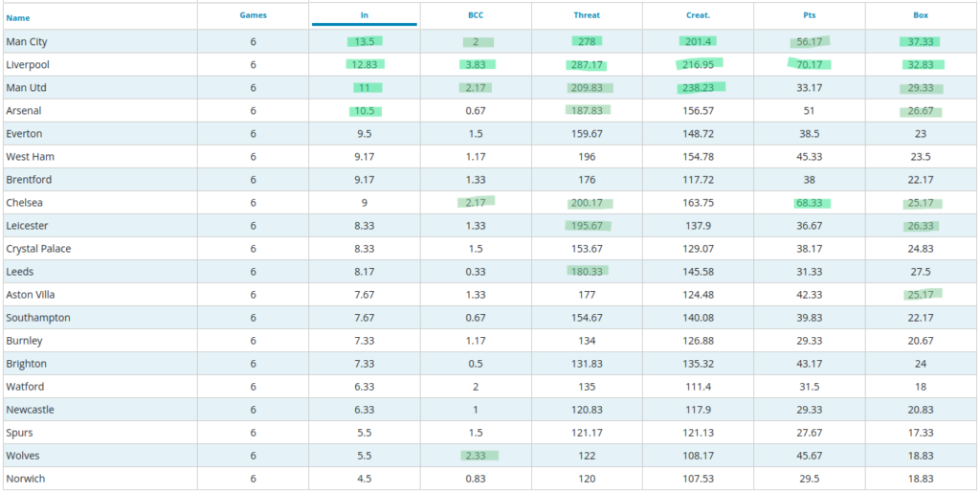980x493 pixels.
Task: Select Aston Villa team name
Action: click(32, 295)
